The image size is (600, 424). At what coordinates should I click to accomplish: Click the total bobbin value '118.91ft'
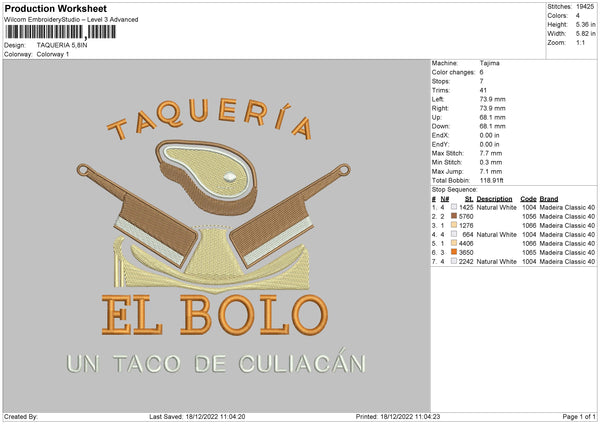[x=492, y=180]
